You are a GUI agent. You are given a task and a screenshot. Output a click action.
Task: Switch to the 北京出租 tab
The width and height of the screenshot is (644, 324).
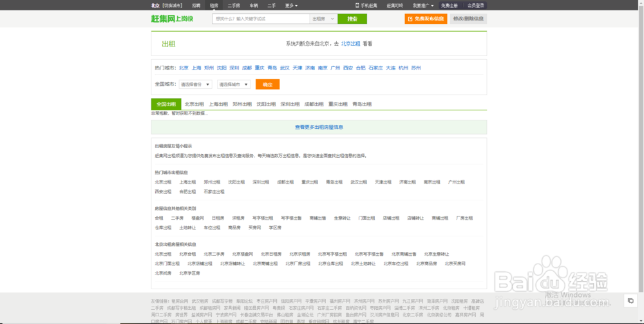coord(194,104)
